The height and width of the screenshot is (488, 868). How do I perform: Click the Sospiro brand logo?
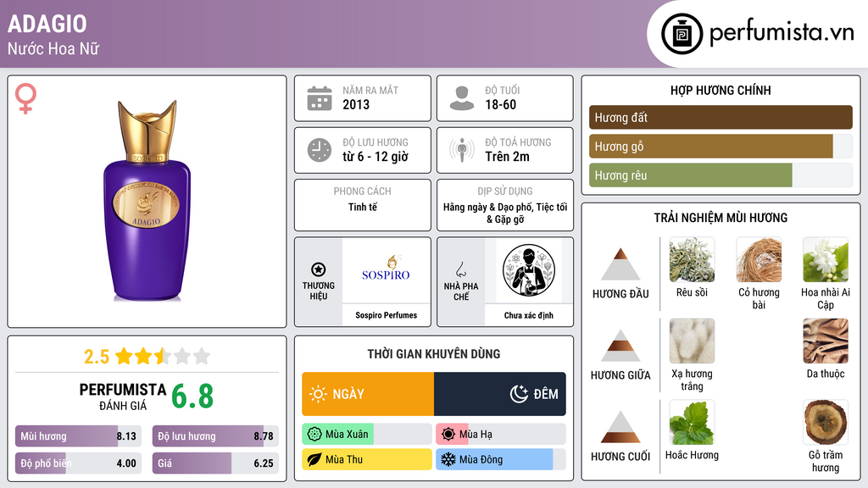pos(386,269)
